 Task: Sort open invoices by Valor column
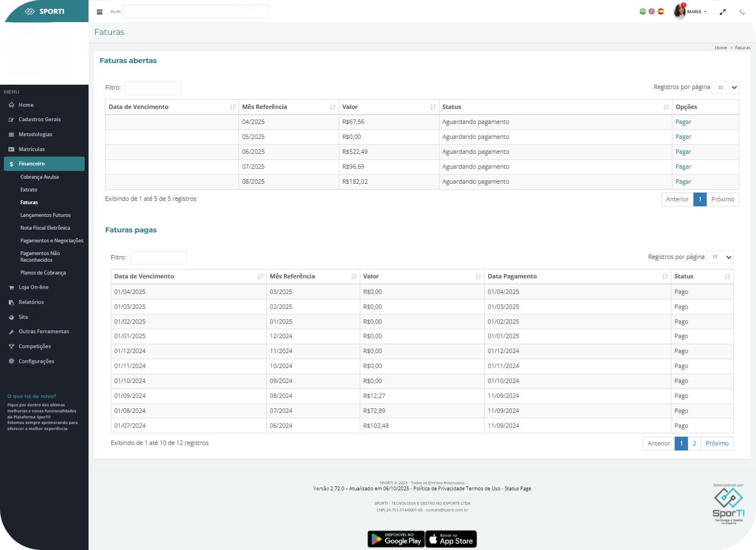coord(389,107)
